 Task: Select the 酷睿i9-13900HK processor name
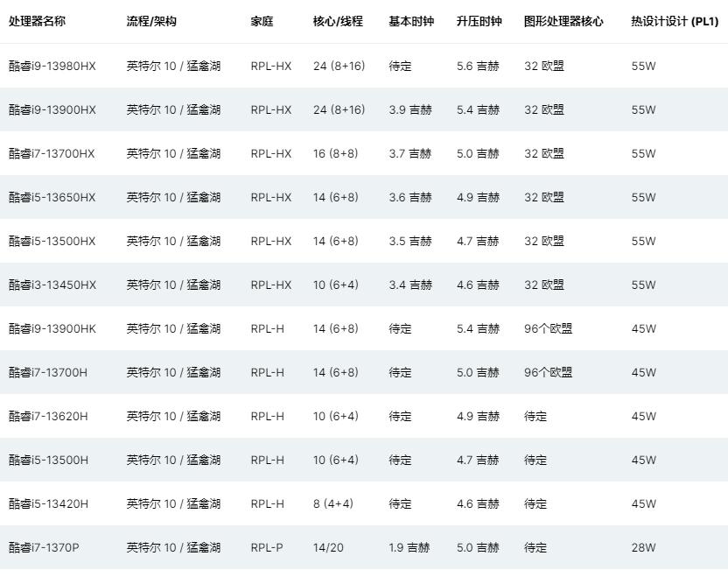tap(52, 329)
